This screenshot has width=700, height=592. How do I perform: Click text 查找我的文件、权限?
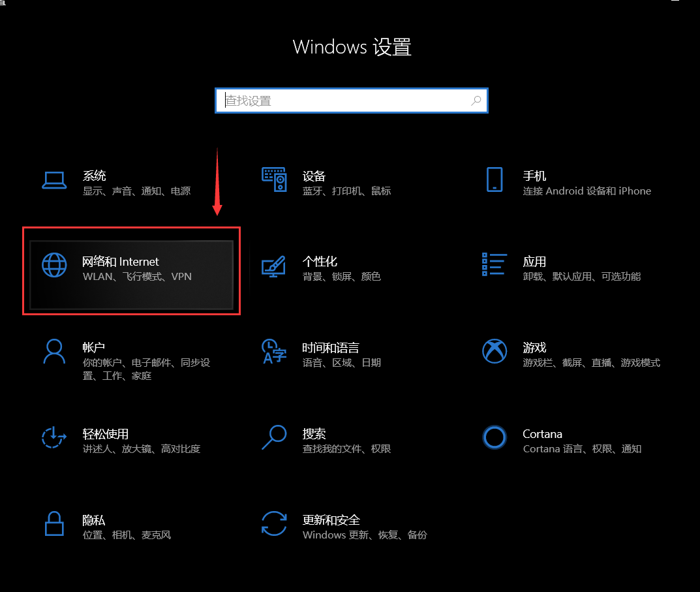coord(347,449)
